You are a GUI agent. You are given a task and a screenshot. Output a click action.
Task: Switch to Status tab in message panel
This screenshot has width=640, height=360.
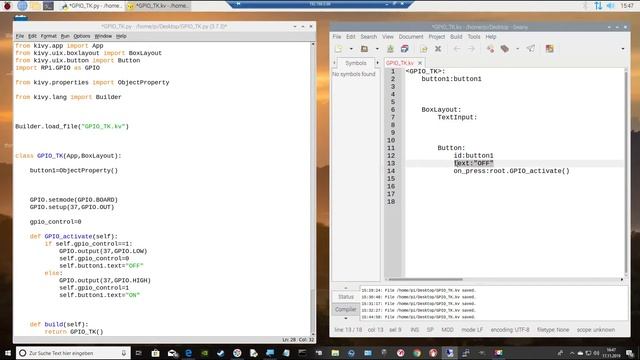click(x=346, y=297)
